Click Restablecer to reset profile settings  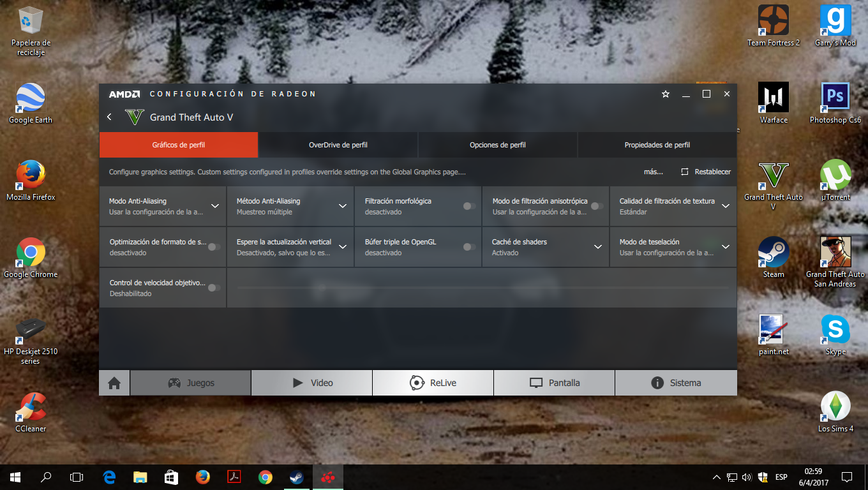tap(706, 172)
